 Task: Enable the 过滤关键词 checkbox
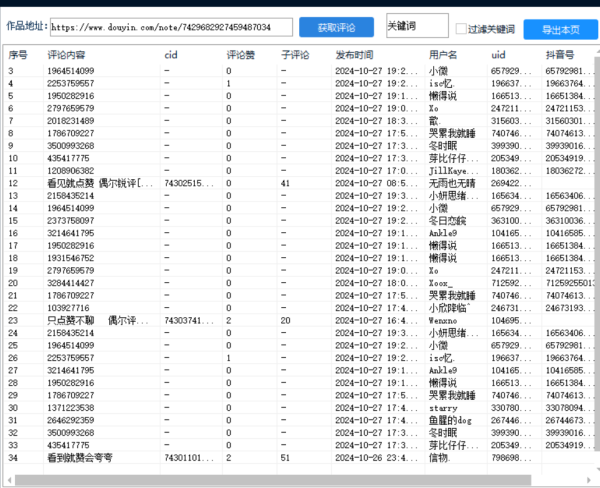[x=460, y=30]
